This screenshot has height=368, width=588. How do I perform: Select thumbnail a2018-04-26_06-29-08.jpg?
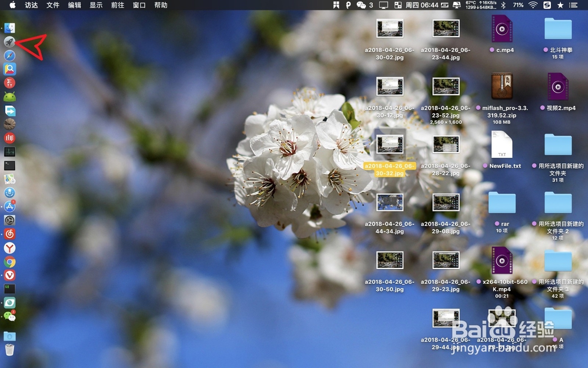tap(446, 203)
